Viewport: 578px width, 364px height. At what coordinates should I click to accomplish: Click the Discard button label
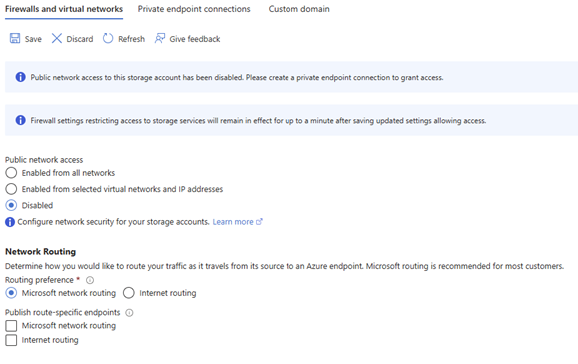pyautogui.click(x=80, y=39)
